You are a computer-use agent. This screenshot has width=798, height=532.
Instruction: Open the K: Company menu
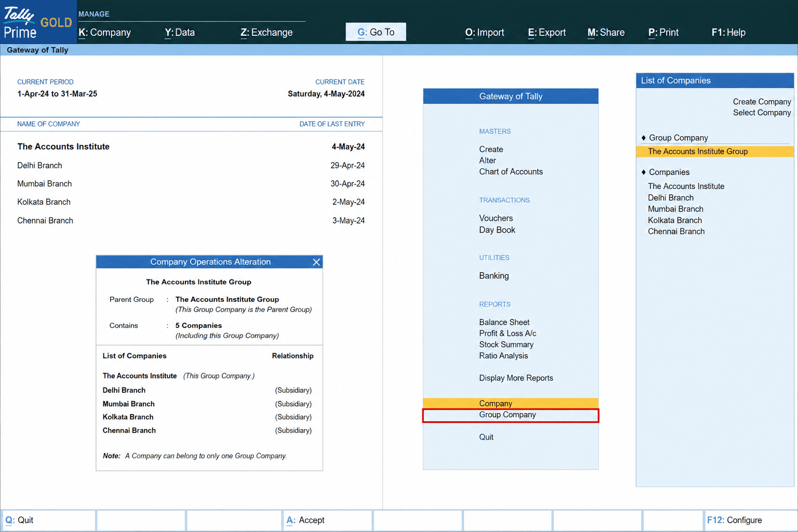(104, 32)
